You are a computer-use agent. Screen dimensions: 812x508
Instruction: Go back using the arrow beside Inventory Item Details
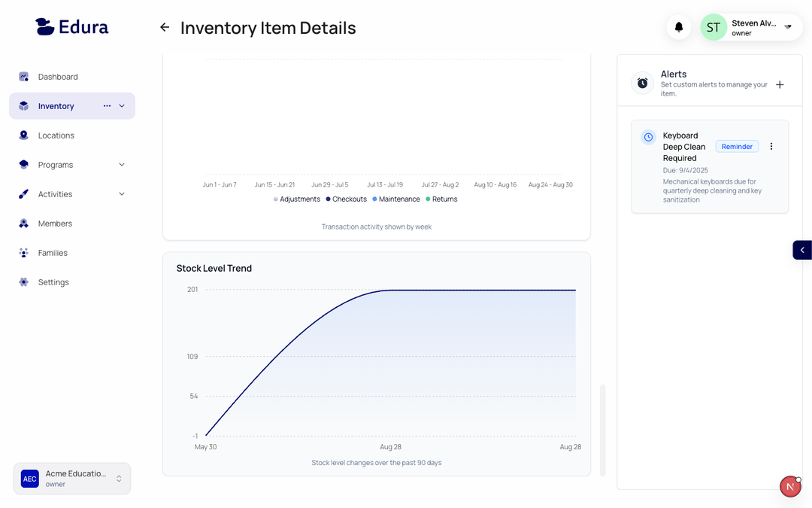164,27
